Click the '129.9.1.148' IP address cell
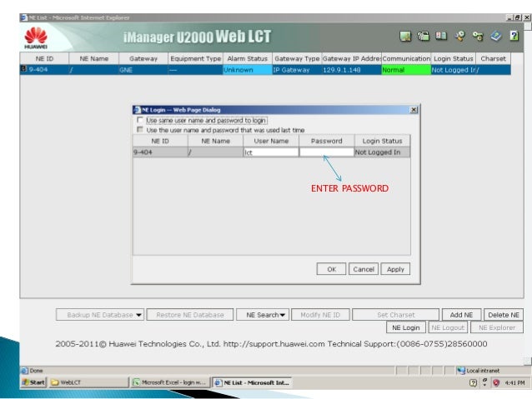 click(x=352, y=69)
